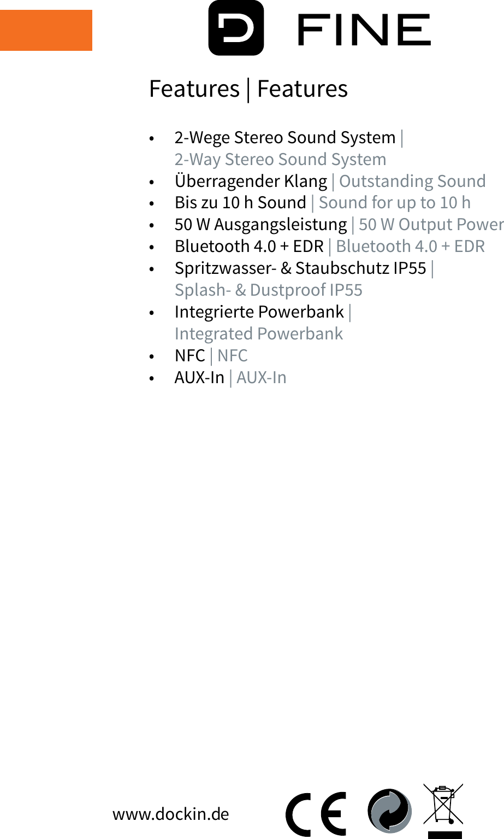Select the "Splash- & Dustproof IP55" line
The image size is (504, 839).
[268, 290]
